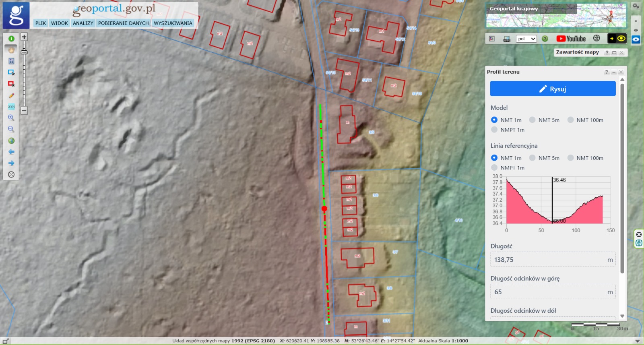The width and height of the screenshot is (644, 345).
Task: Select NMT 100m under Model
Action: tap(570, 120)
